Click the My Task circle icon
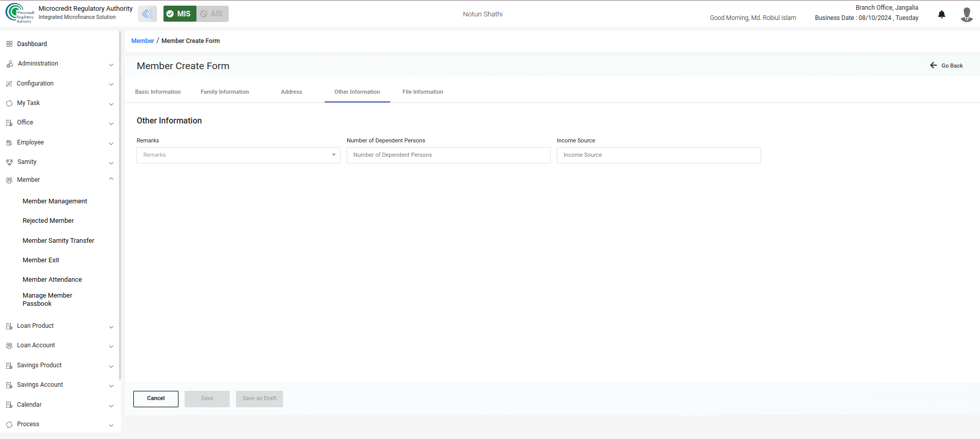This screenshot has height=439, width=980. point(9,103)
